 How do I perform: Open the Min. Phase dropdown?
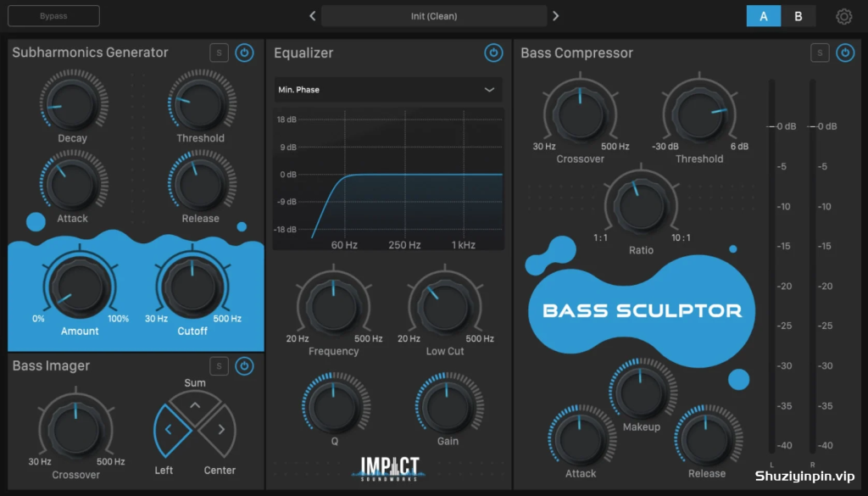[x=388, y=90]
